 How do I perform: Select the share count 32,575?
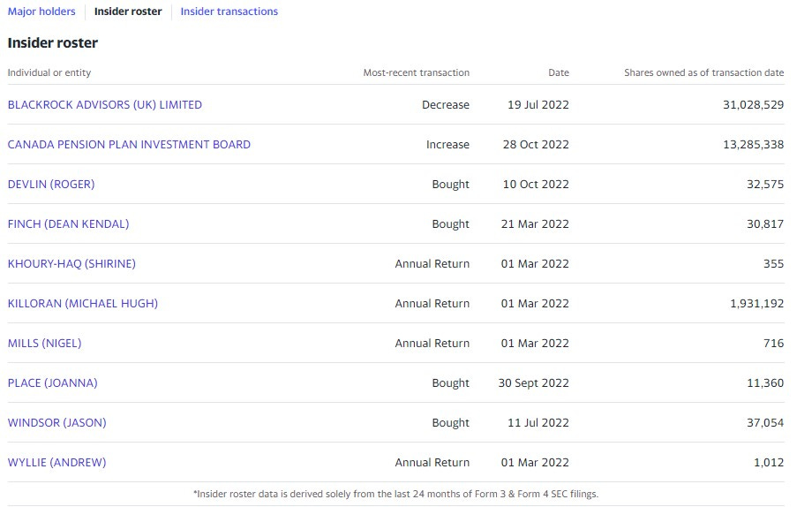[x=765, y=184]
